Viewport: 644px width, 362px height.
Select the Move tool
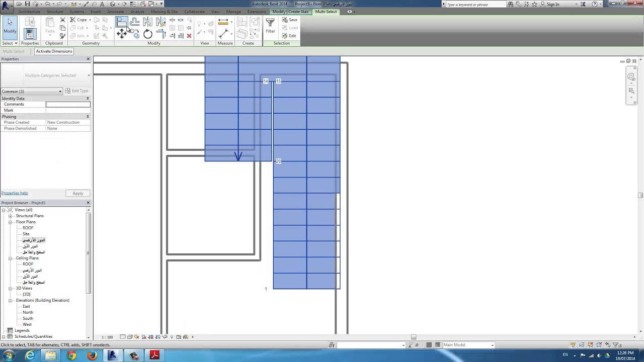pos(121,34)
